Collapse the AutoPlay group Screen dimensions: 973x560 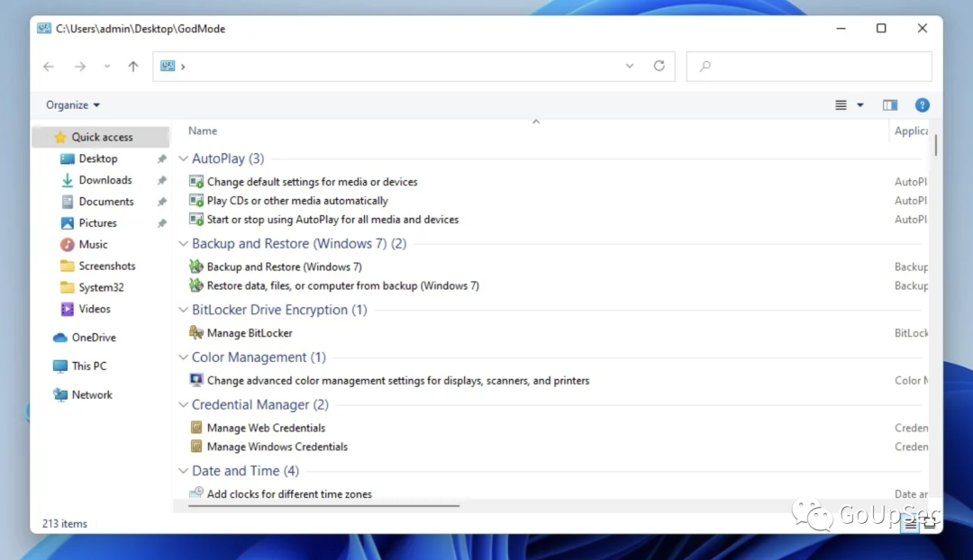(x=183, y=158)
